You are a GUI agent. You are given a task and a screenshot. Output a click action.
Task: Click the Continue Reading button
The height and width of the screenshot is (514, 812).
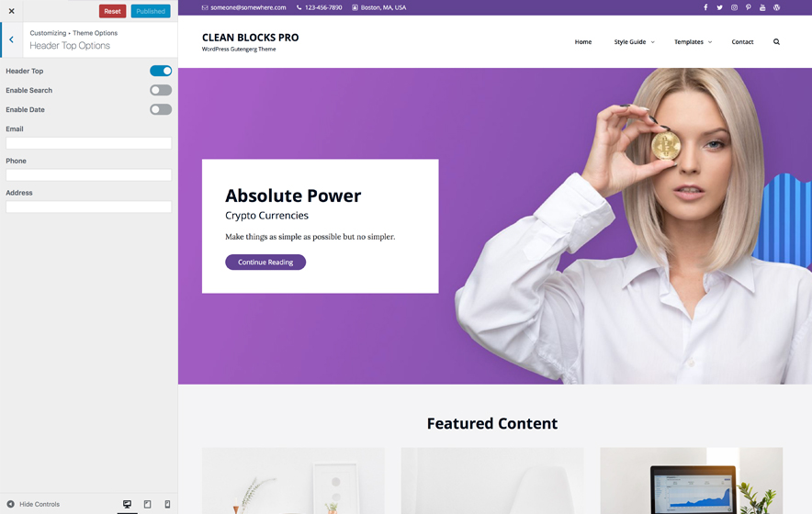(x=265, y=262)
